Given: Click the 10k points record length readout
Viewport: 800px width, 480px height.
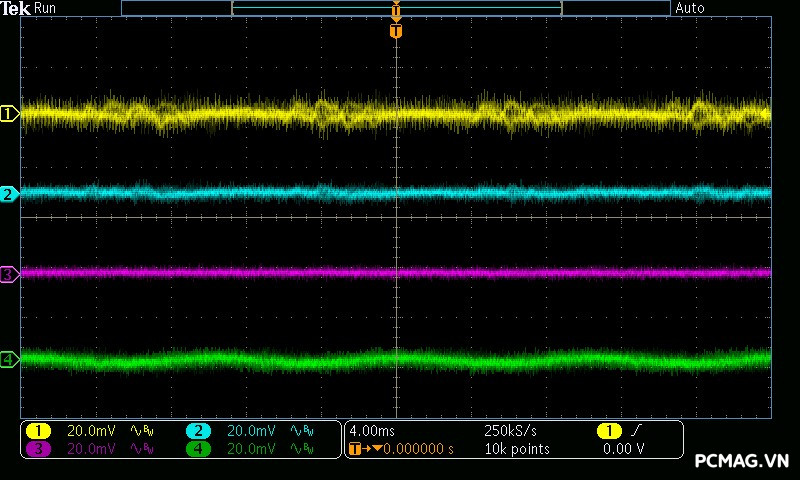Looking at the screenshot, I should pyautogui.click(x=516, y=449).
